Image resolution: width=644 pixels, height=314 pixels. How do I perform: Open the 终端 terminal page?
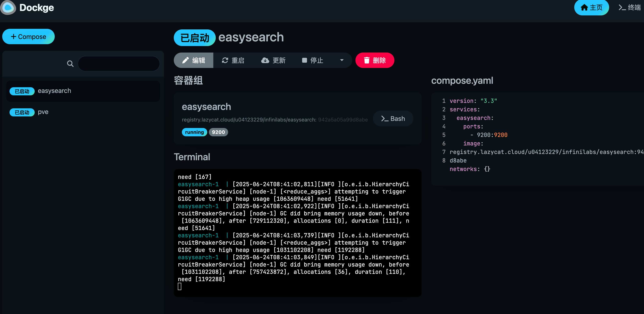click(629, 8)
